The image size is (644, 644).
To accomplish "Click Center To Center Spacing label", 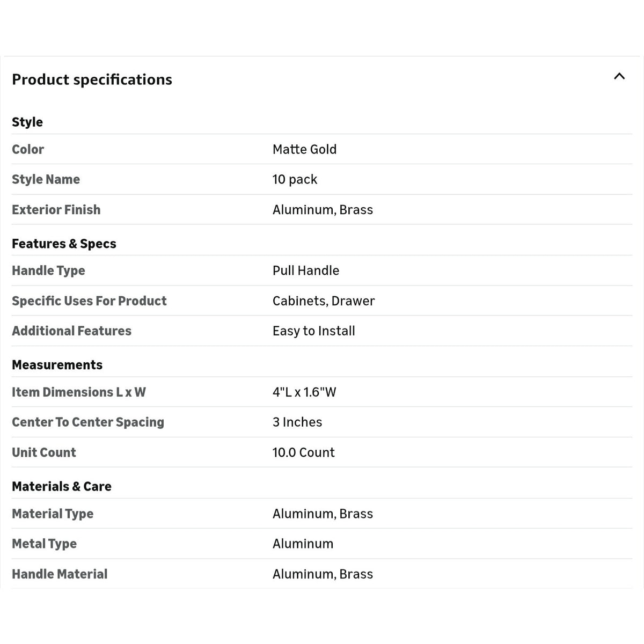I will pyautogui.click(x=88, y=422).
